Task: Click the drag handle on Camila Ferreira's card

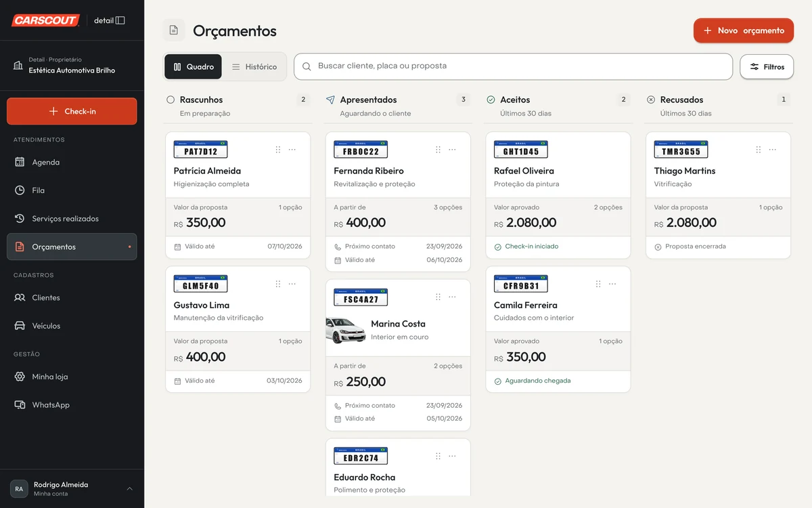Action: [598, 284]
